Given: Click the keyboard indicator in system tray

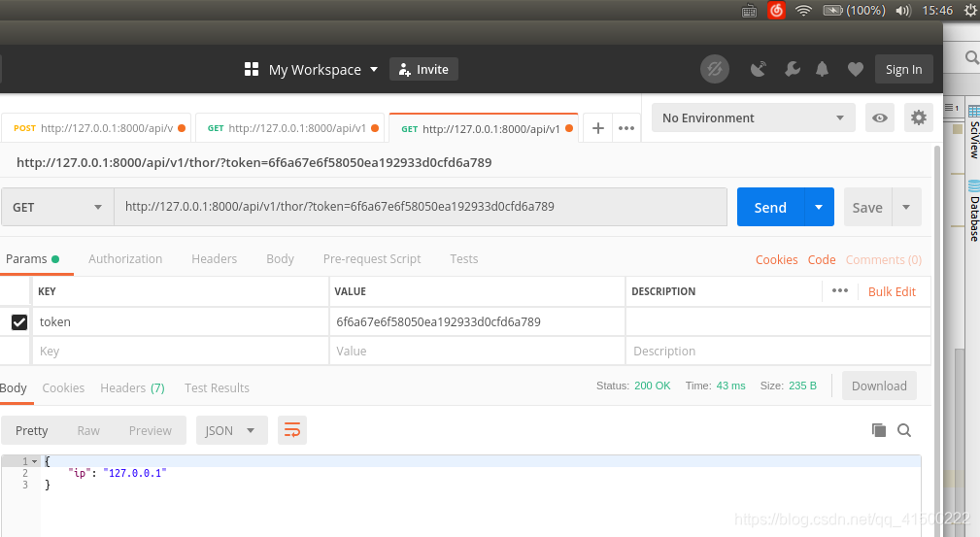Looking at the screenshot, I should click(x=750, y=11).
